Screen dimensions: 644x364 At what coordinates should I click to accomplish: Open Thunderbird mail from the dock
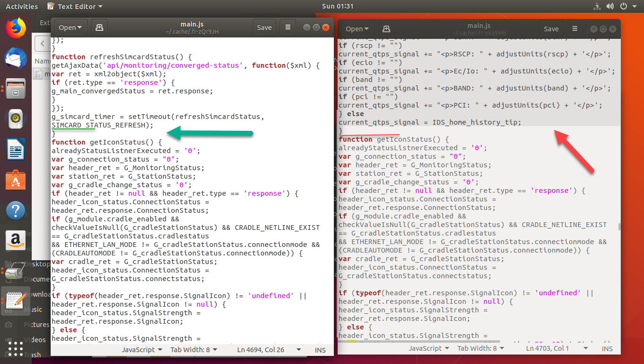(16, 59)
